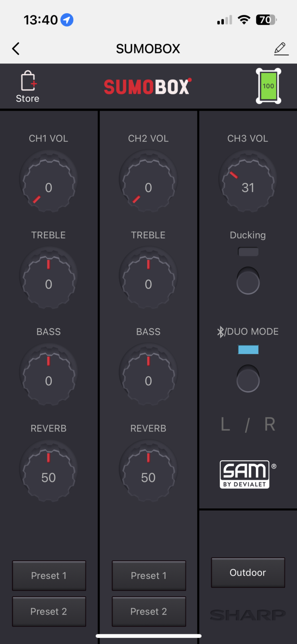Apply Preset 1 for channel 1
Viewport: 297px width, 644px height.
click(x=49, y=576)
